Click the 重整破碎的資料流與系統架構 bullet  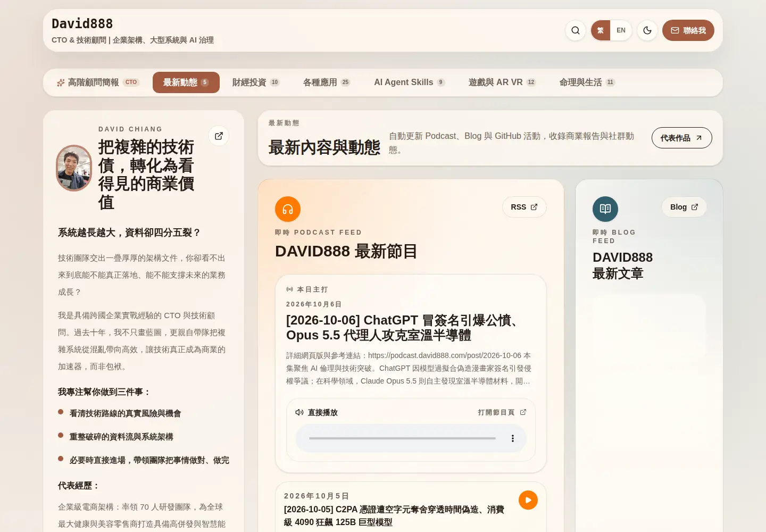[121, 437]
